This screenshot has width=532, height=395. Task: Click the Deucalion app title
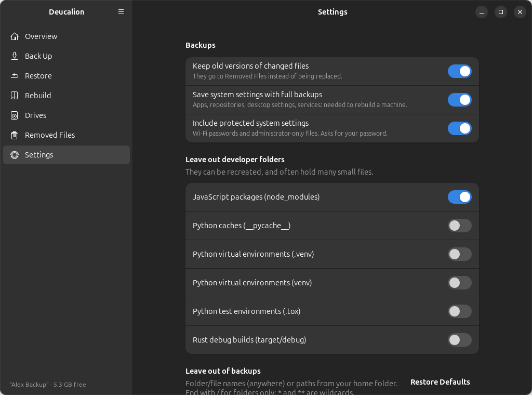point(66,12)
